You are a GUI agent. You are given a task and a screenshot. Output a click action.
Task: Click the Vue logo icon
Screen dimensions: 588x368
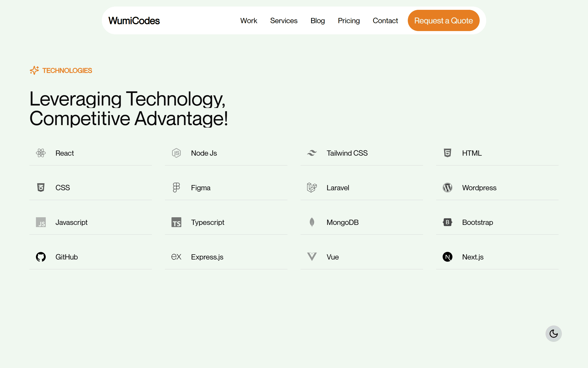click(x=312, y=257)
